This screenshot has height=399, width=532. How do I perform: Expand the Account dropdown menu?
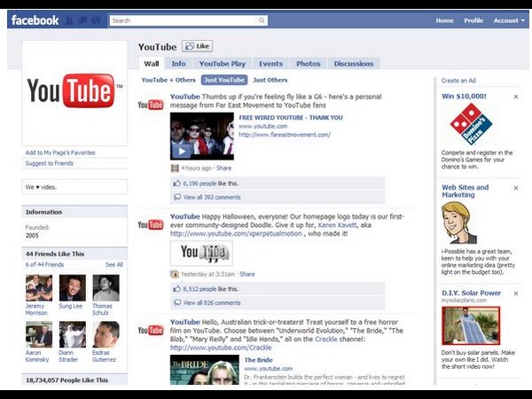click(x=508, y=20)
